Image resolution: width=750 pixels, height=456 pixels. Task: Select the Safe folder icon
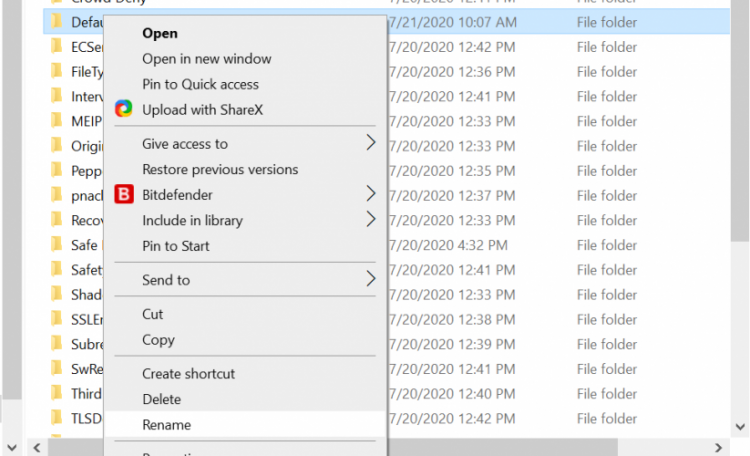point(56,245)
